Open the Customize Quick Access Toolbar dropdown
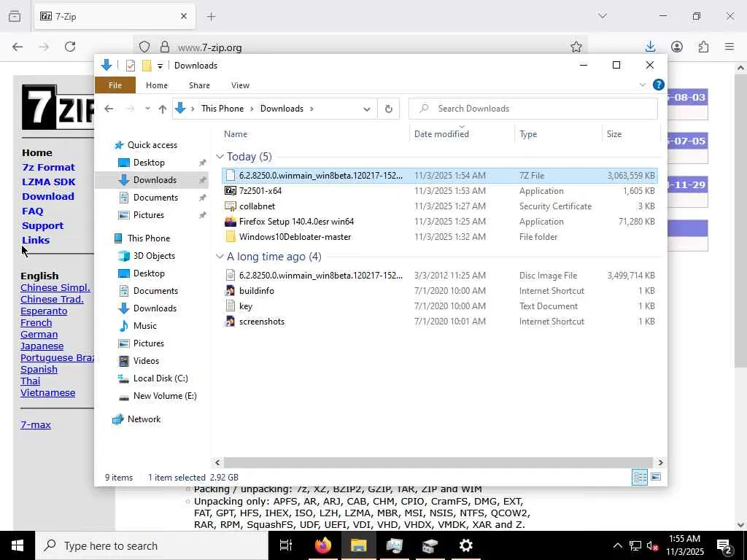 pyautogui.click(x=160, y=66)
